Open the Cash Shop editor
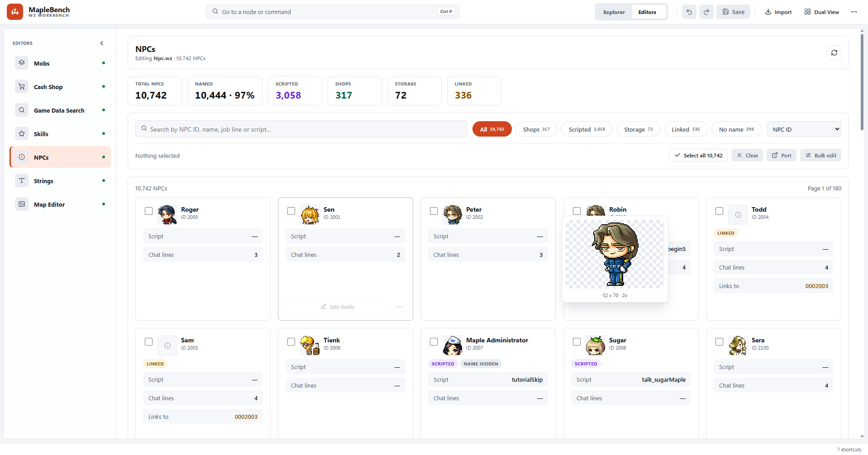The width and height of the screenshot is (868, 455). click(x=60, y=86)
